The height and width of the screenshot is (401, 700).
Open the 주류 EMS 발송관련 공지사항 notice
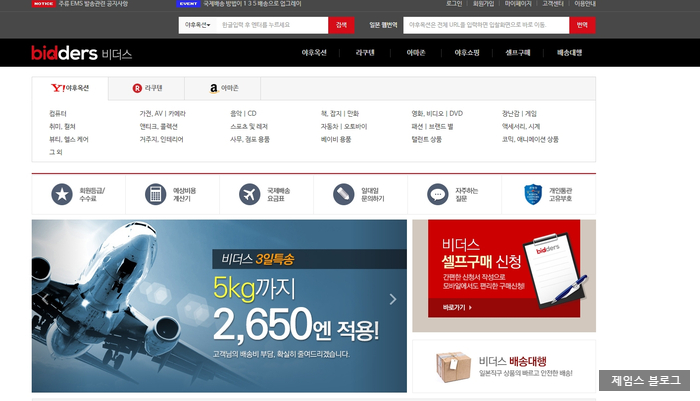pos(93,4)
